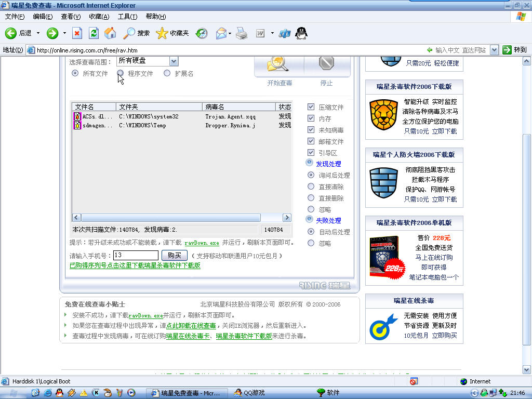Toggle the Compressed files (压缩文件) checkbox

[311, 107]
